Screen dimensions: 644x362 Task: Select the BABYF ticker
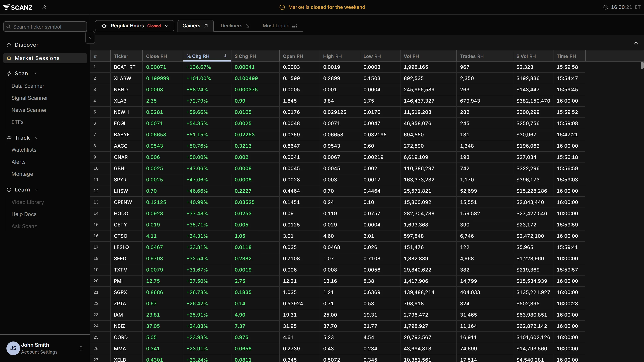coord(122,134)
